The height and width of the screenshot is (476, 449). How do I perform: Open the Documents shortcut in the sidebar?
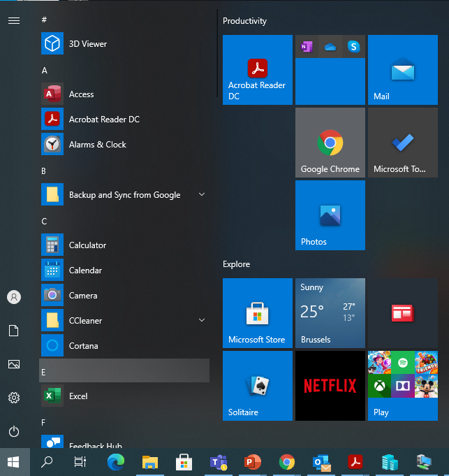[14, 331]
